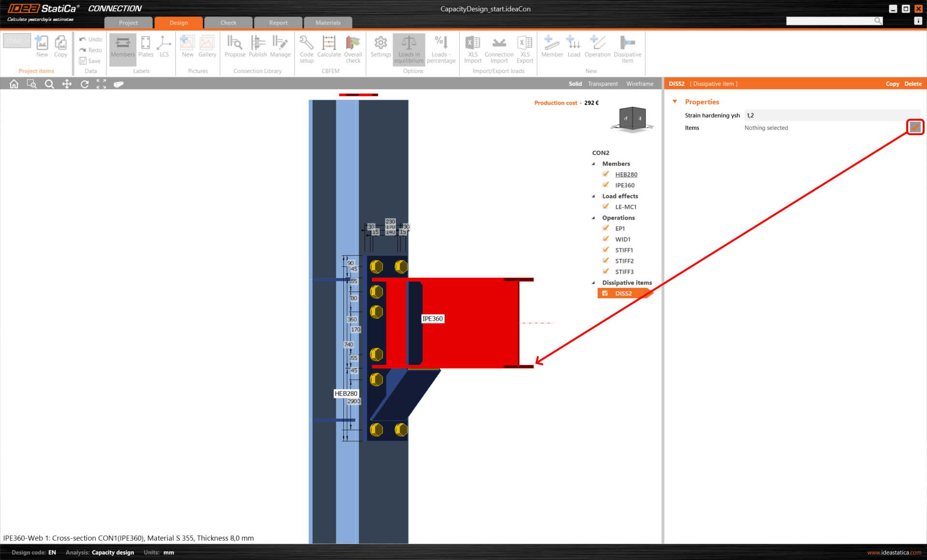The width and height of the screenshot is (927, 560).
Task: Add a new Operation item
Action: 597,48
